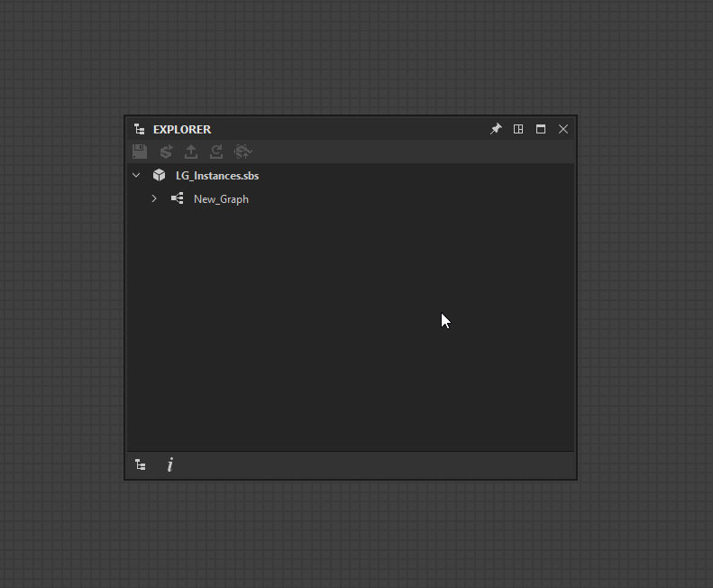Maximize the Explorer panel

click(541, 129)
